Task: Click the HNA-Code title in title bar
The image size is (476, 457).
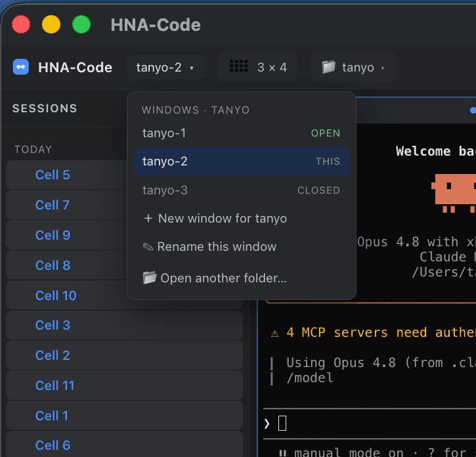Action: 156,24
